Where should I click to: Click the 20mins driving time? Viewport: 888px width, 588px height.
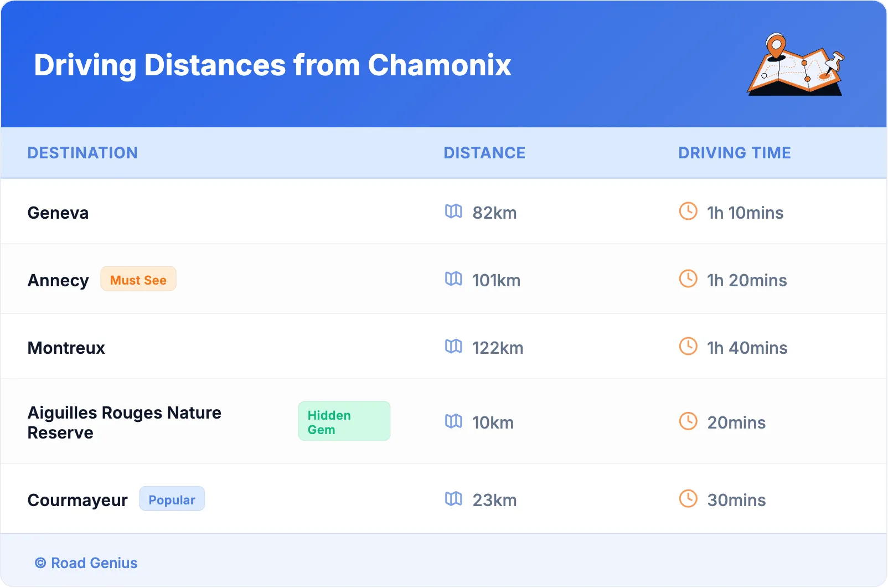736,423
